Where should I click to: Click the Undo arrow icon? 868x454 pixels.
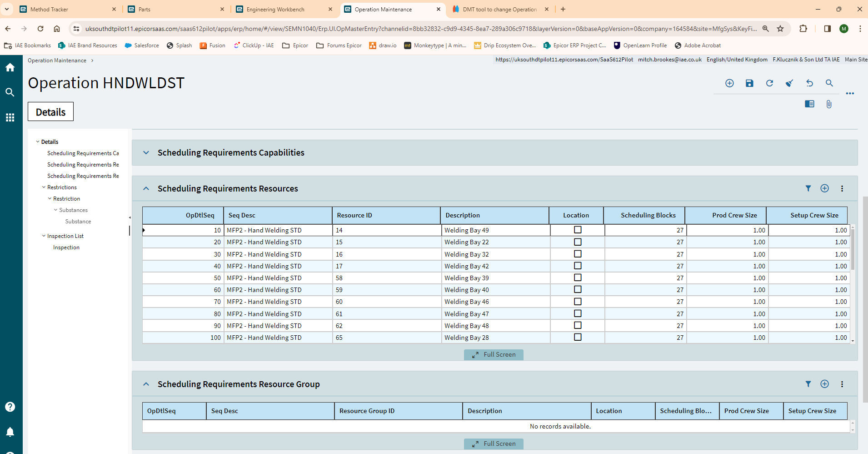pos(809,83)
